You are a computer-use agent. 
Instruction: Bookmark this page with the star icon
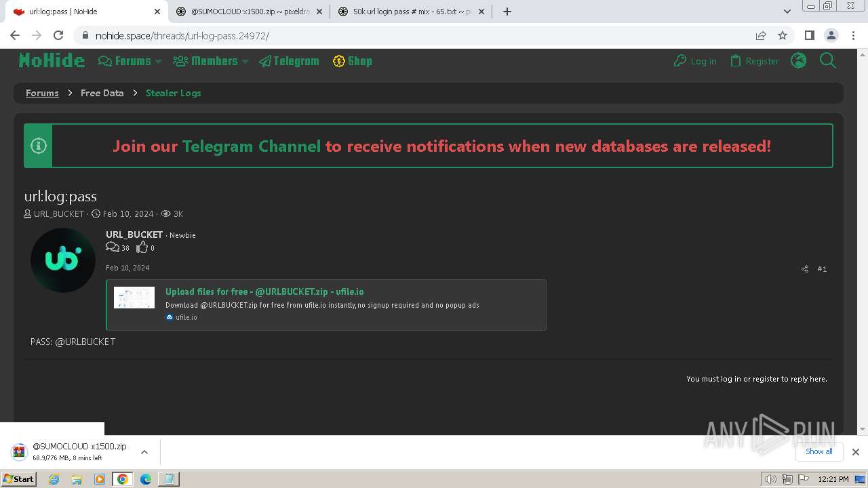(x=783, y=35)
